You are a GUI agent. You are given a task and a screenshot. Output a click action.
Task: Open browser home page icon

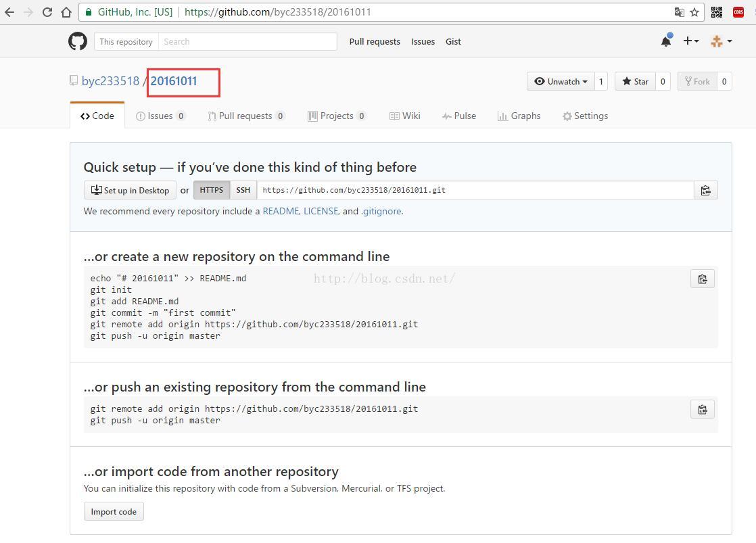click(x=66, y=12)
